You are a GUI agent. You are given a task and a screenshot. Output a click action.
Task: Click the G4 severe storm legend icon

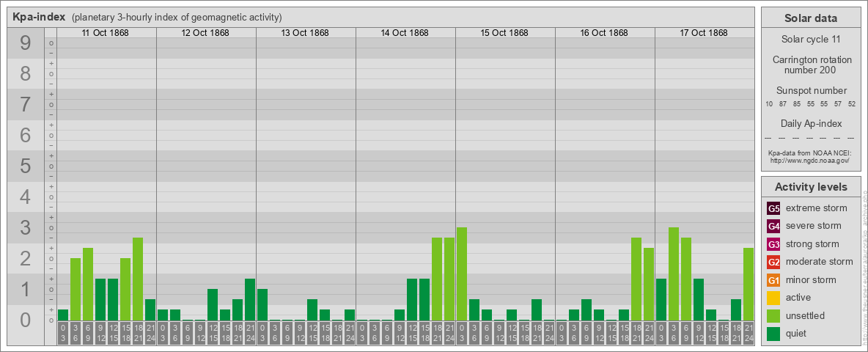[774, 226]
